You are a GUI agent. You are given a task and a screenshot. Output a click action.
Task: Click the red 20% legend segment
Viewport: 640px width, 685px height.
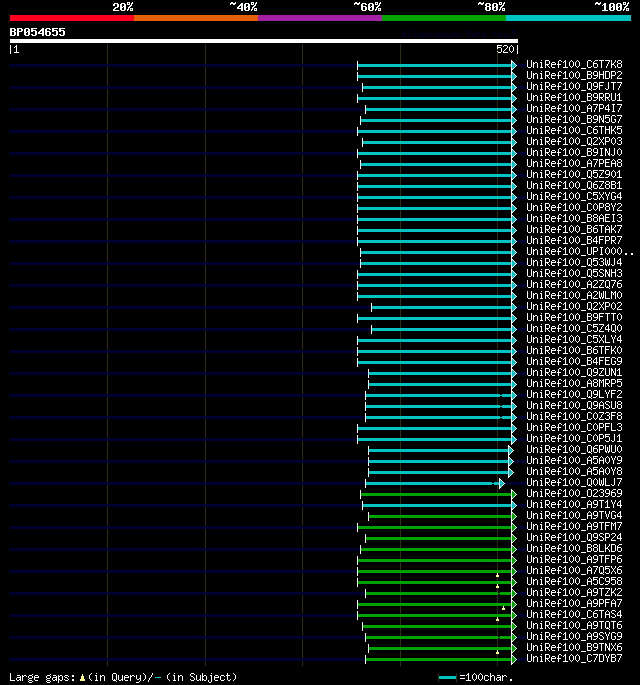tap(72, 18)
